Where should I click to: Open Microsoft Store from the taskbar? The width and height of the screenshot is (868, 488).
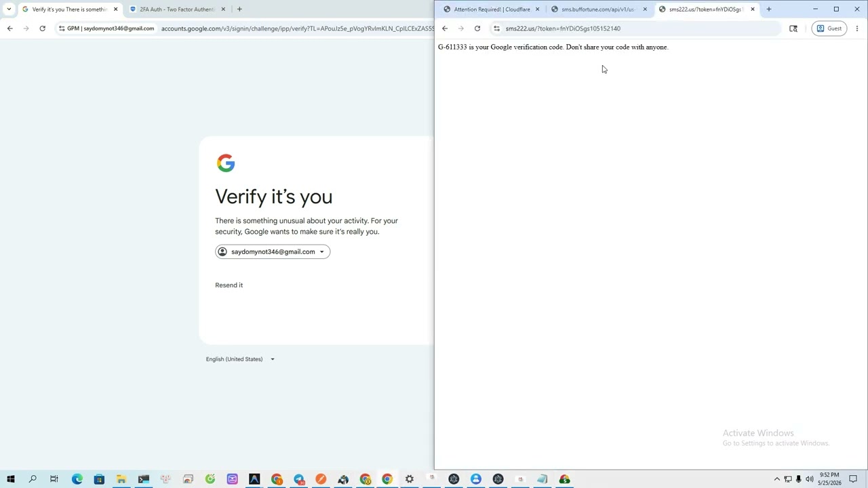click(x=99, y=479)
